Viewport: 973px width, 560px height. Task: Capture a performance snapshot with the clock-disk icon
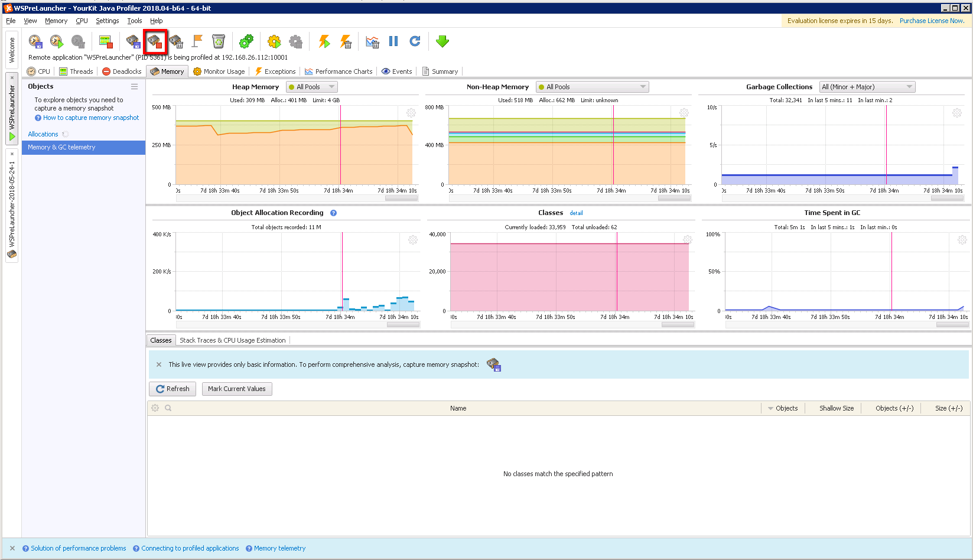click(35, 41)
